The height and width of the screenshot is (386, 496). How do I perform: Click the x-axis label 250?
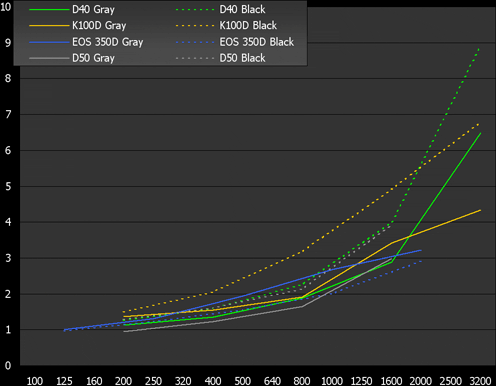coord(153,381)
